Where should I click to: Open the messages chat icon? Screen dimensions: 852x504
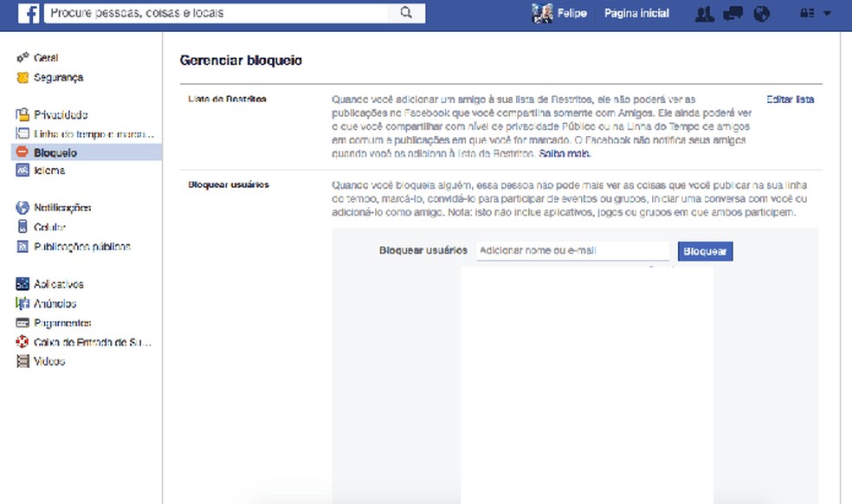[733, 13]
